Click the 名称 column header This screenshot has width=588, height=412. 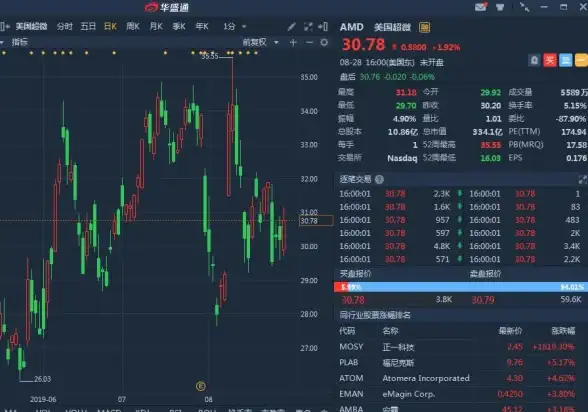[x=390, y=331]
